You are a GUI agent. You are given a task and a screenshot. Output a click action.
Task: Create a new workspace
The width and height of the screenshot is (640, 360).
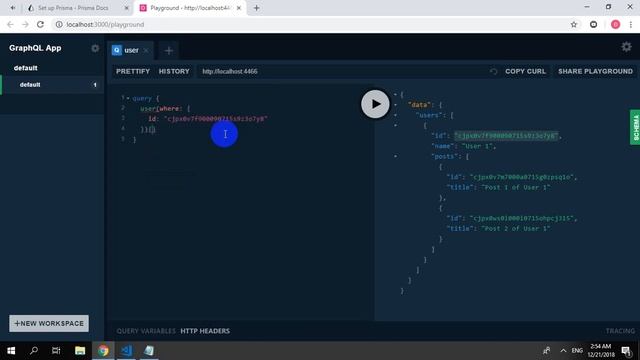coord(49,323)
